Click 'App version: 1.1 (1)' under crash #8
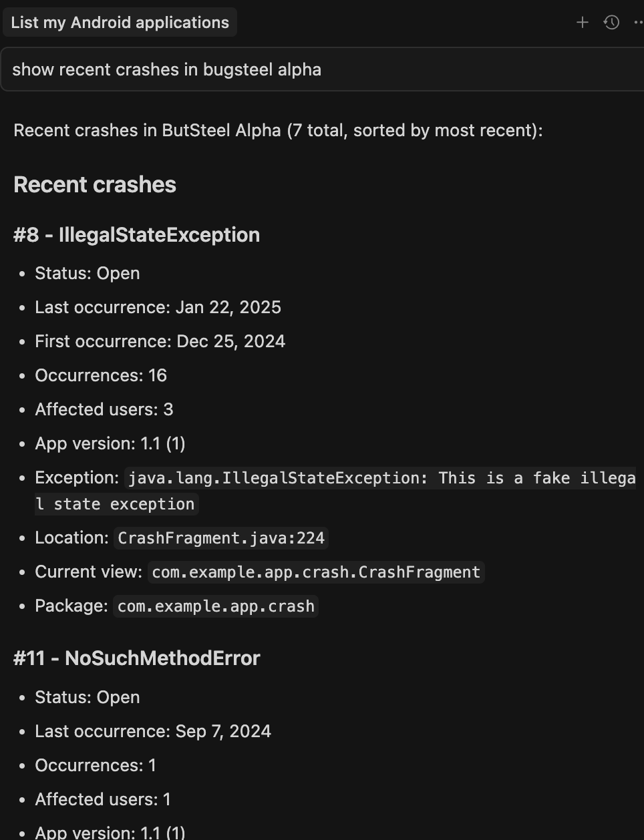This screenshot has width=644, height=840. [110, 443]
